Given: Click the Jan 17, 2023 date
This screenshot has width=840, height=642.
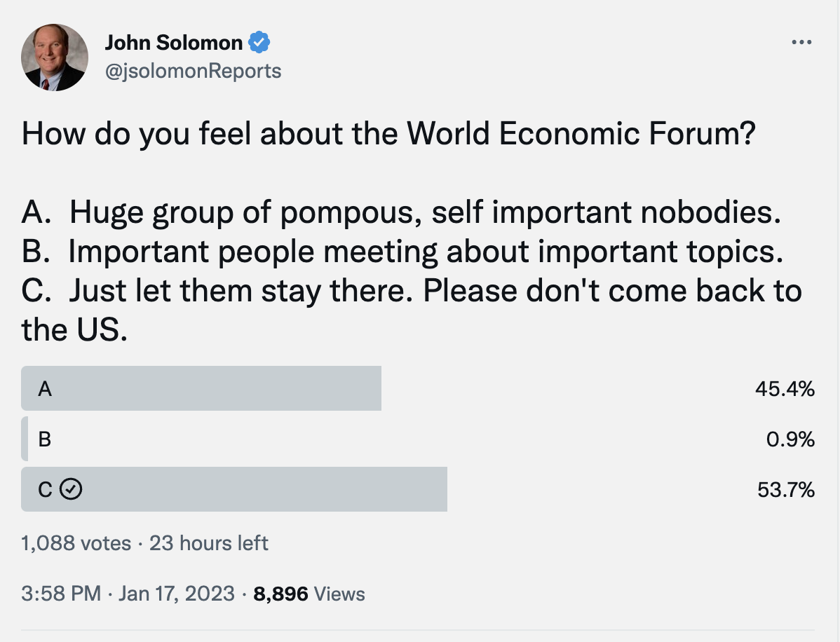Looking at the screenshot, I should point(176,594).
